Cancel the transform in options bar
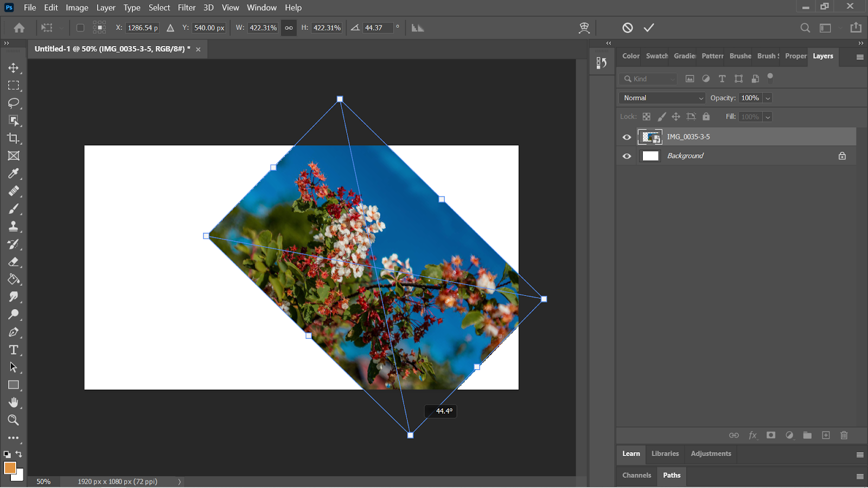The image size is (868, 488). 628,28
